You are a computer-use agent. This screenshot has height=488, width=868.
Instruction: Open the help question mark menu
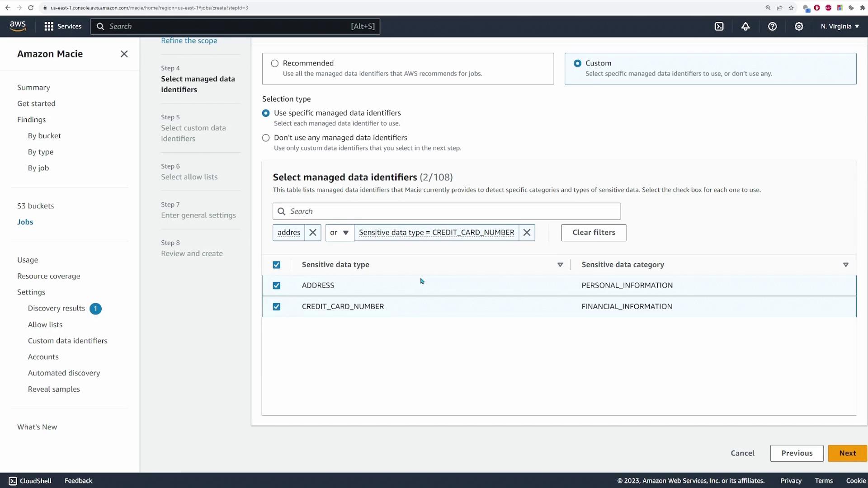[772, 26]
